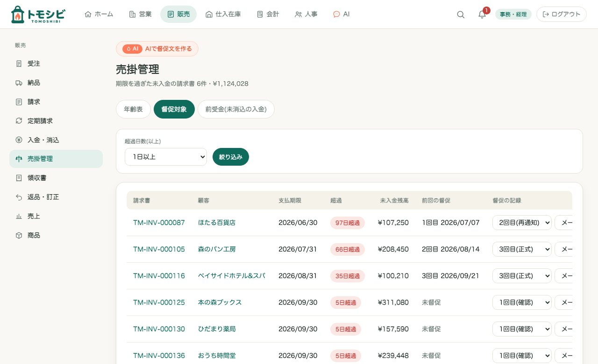Open the 会計 top menu
This screenshot has width=598, height=364.
click(268, 14)
